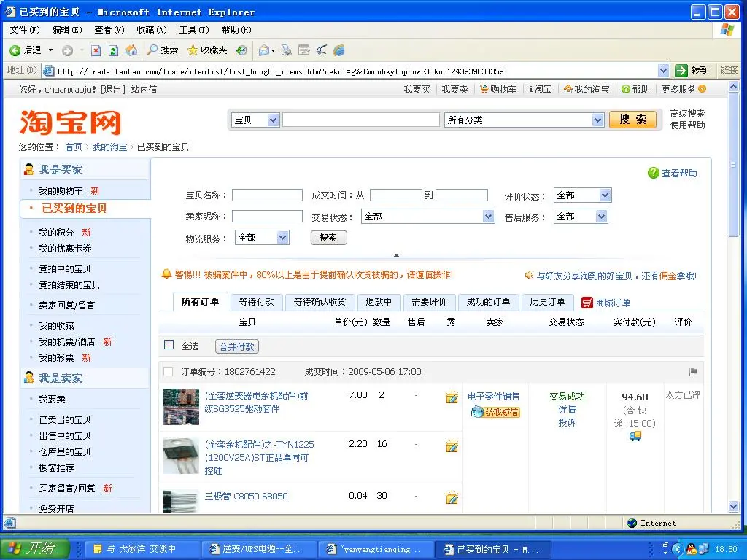Click the 查看帮助 question mark icon
This screenshot has width=747, height=560.
(x=653, y=174)
